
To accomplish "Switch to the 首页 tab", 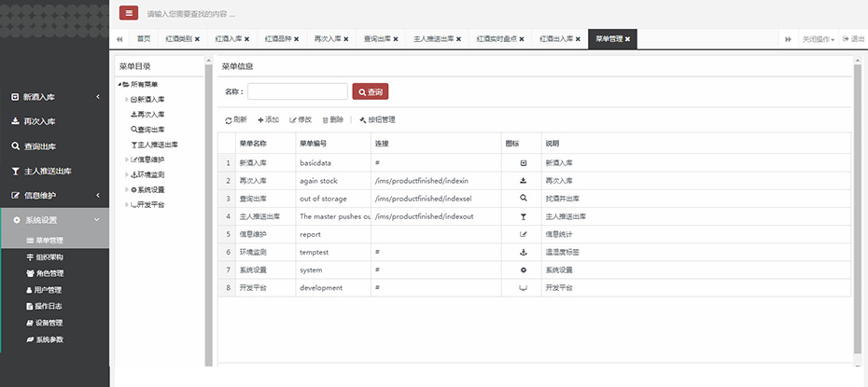I will point(143,39).
